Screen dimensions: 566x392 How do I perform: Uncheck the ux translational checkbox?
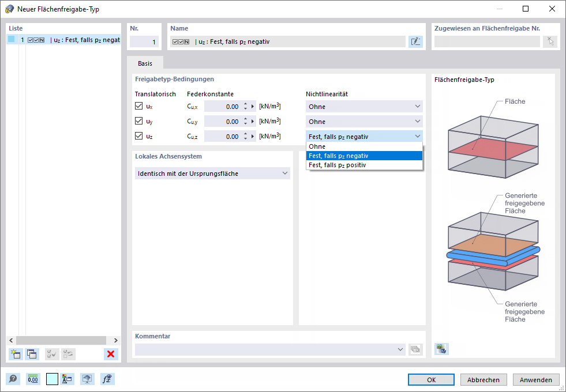tap(138, 106)
